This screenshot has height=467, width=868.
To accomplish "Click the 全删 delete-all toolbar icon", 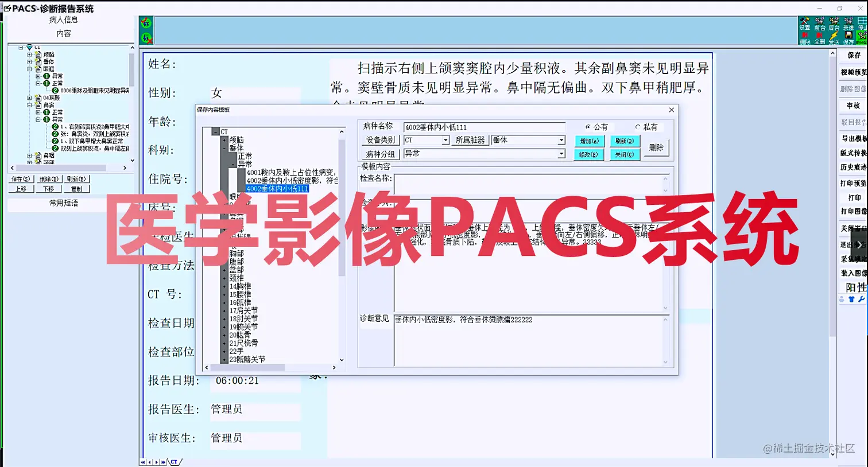I will (820, 36).
